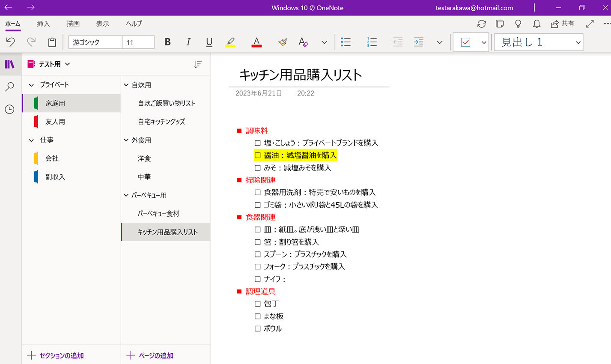Check the 醤油 to-do checkbox
This screenshot has width=611, height=364.
pyautogui.click(x=258, y=155)
